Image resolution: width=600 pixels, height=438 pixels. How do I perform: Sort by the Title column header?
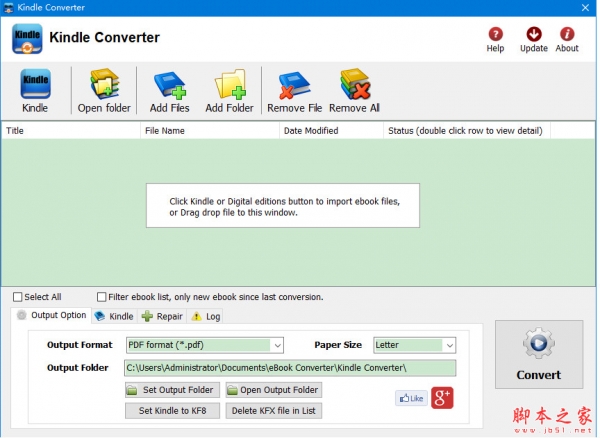click(x=71, y=131)
